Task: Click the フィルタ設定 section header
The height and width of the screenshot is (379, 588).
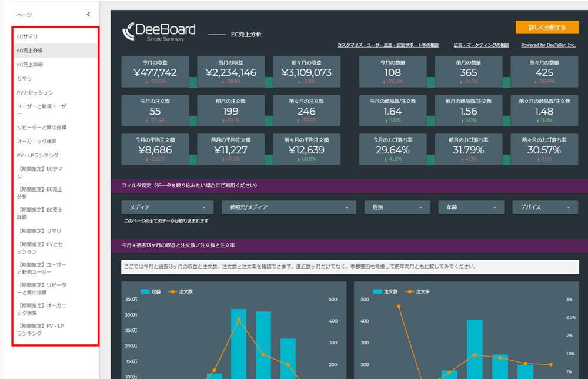Action: pyautogui.click(x=349, y=186)
